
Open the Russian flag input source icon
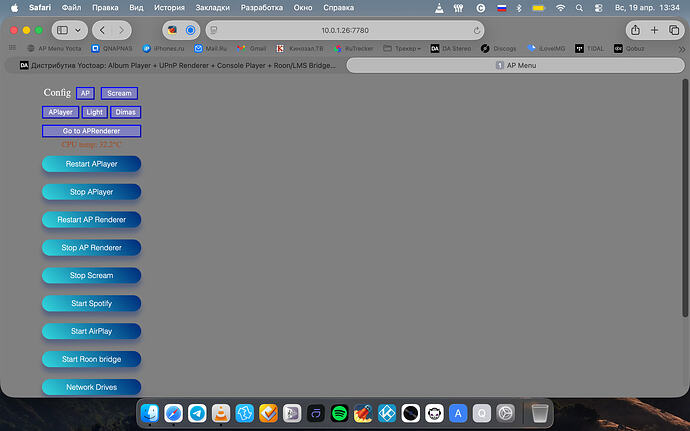tap(502, 8)
